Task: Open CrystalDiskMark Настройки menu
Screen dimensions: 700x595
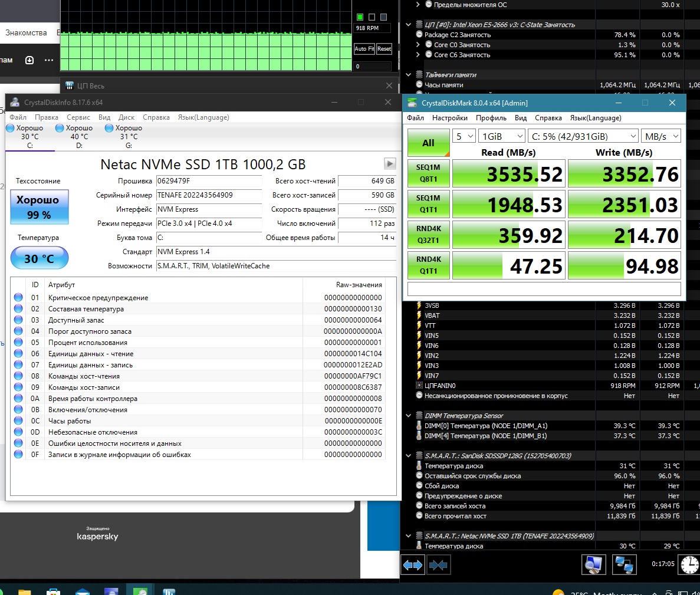Action: point(449,118)
